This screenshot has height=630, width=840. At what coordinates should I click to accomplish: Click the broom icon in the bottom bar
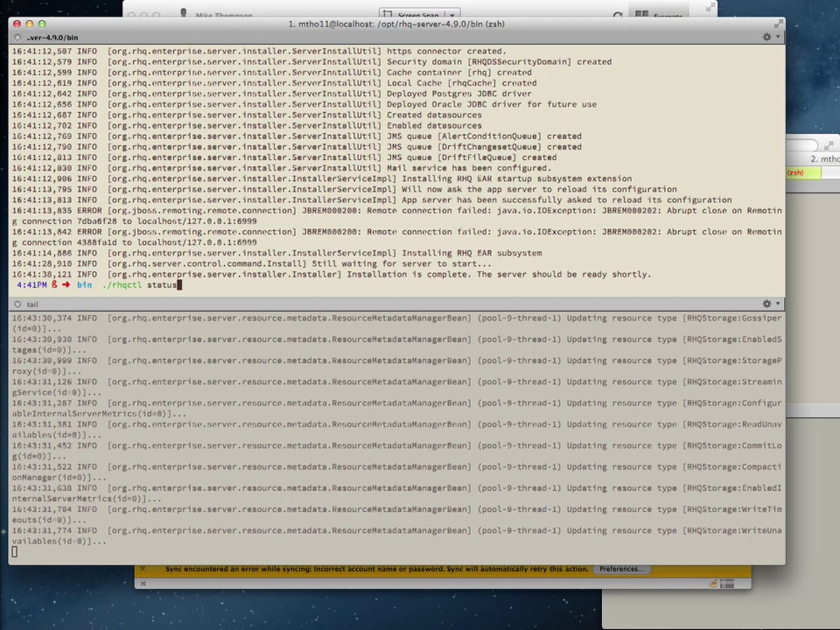coord(713,584)
